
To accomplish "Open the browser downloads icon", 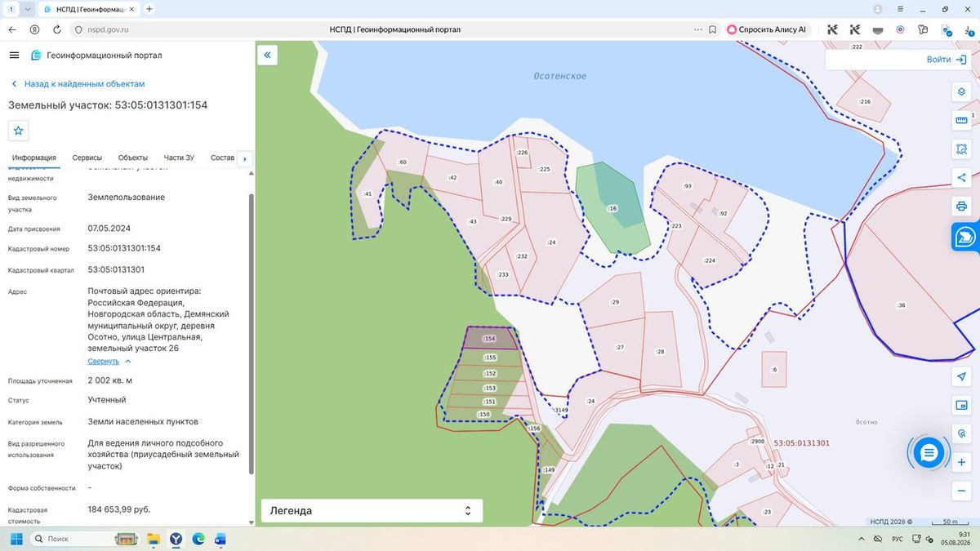I will click(969, 29).
